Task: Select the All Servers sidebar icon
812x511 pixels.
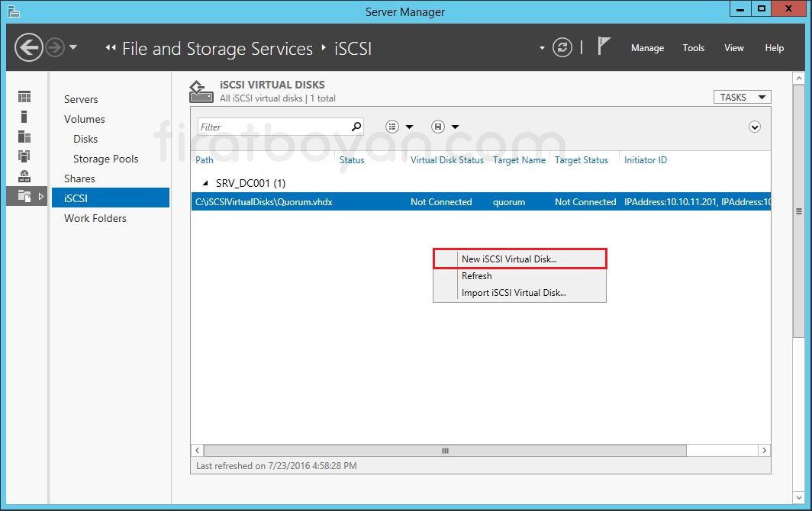Action: click(24, 137)
